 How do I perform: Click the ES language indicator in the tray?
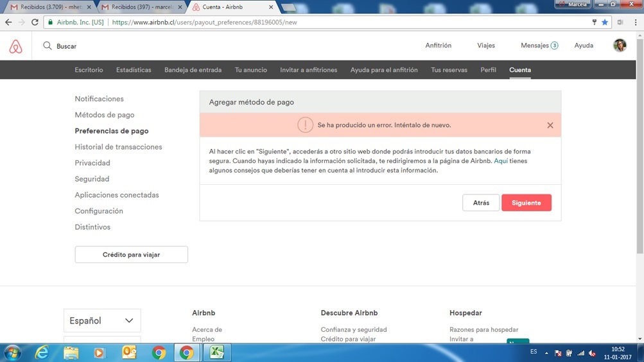tap(534, 352)
